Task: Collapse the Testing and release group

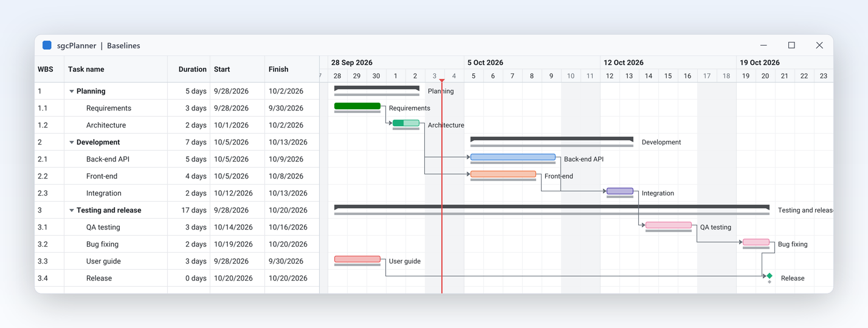Action: (x=72, y=210)
